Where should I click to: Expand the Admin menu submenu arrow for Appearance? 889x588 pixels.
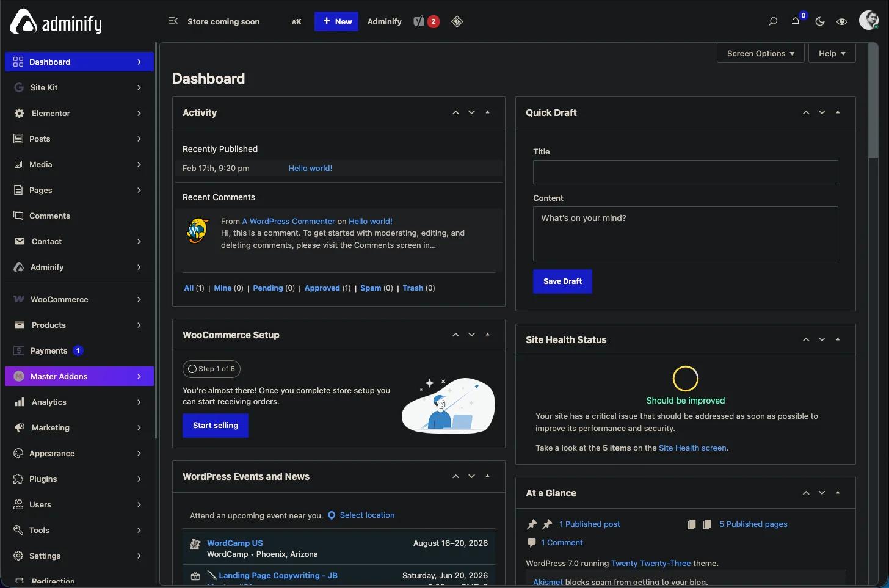coord(139,453)
